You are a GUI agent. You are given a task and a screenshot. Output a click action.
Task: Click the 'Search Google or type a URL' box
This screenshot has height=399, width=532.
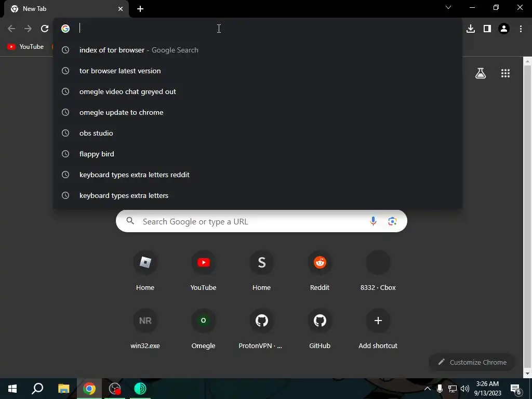tap(262, 221)
